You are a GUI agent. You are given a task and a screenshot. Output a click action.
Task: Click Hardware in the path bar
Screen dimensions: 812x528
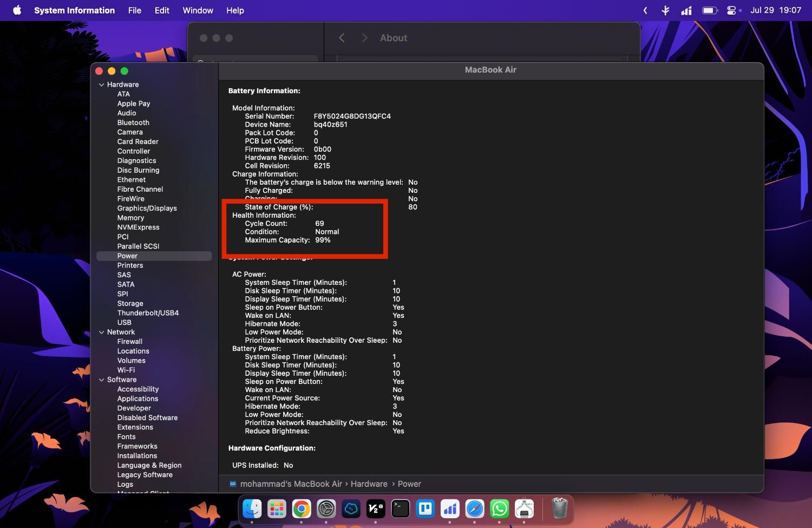tap(369, 484)
